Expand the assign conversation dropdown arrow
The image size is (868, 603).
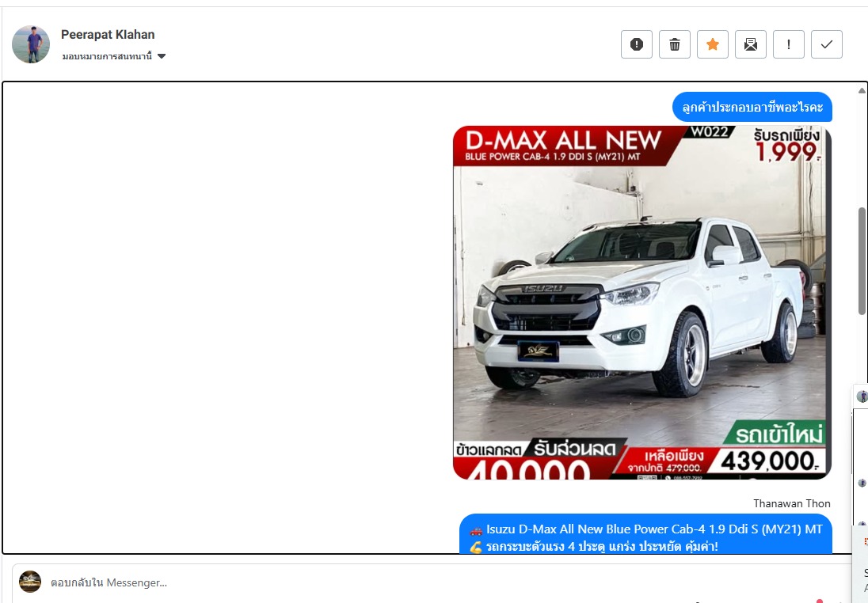click(x=162, y=56)
